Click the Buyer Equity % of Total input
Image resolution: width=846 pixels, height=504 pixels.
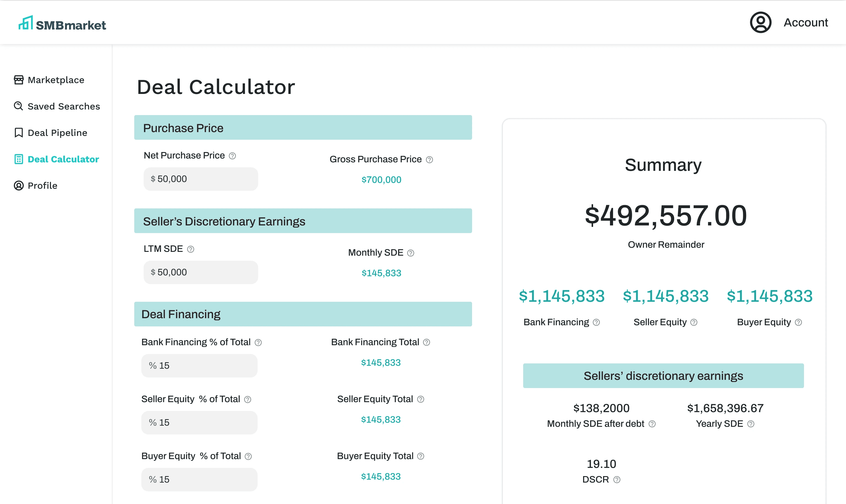(x=199, y=480)
